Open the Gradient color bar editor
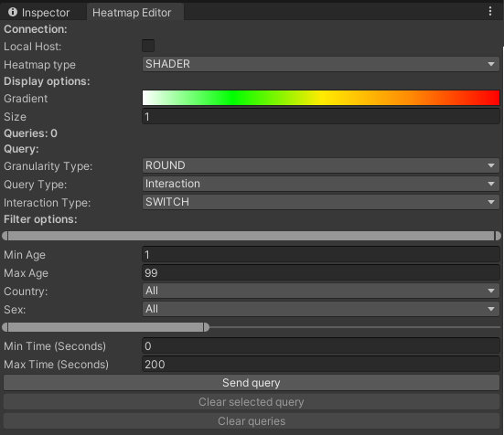This screenshot has height=435, width=504. tap(321, 98)
